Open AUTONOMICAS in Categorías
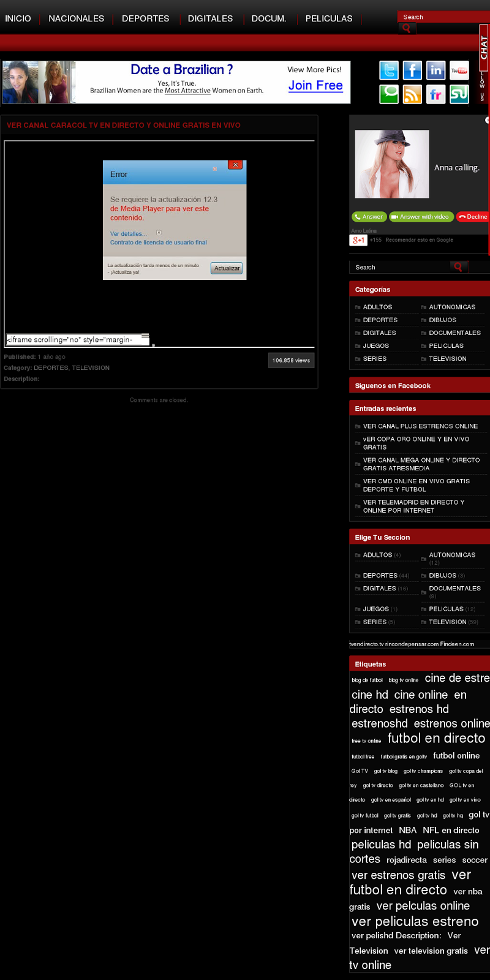The image size is (490, 980). tap(452, 307)
